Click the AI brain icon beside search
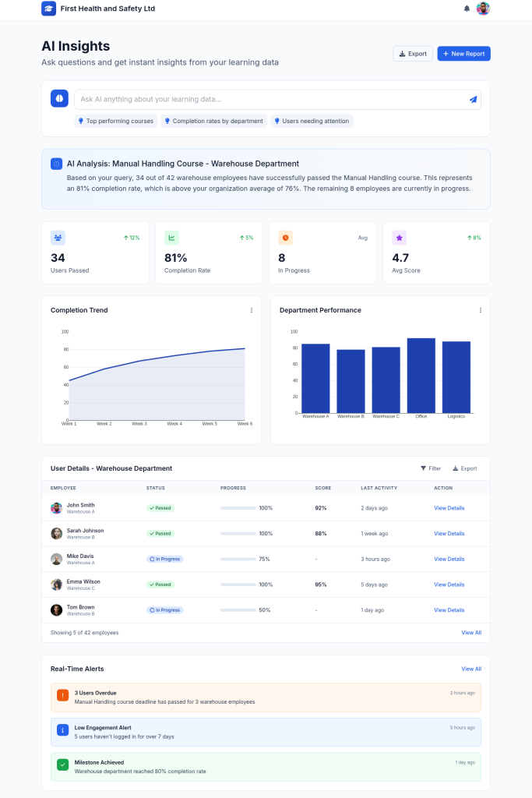This screenshot has width=532, height=798. click(x=59, y=99)
